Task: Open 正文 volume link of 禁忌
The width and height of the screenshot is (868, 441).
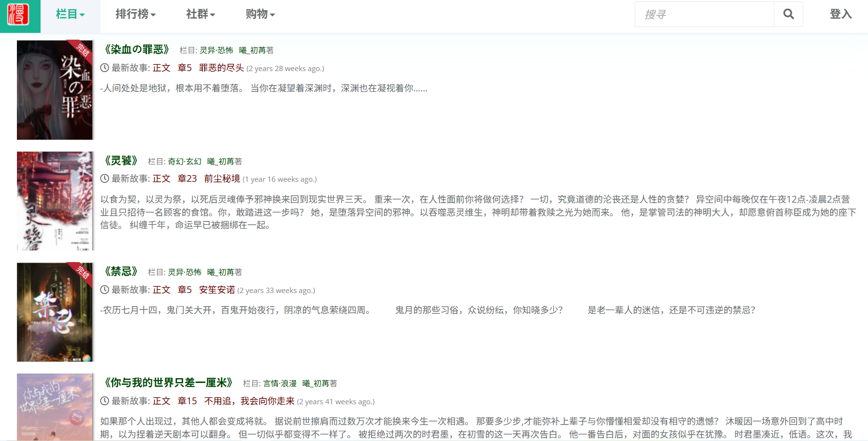Action: [161, 290]
